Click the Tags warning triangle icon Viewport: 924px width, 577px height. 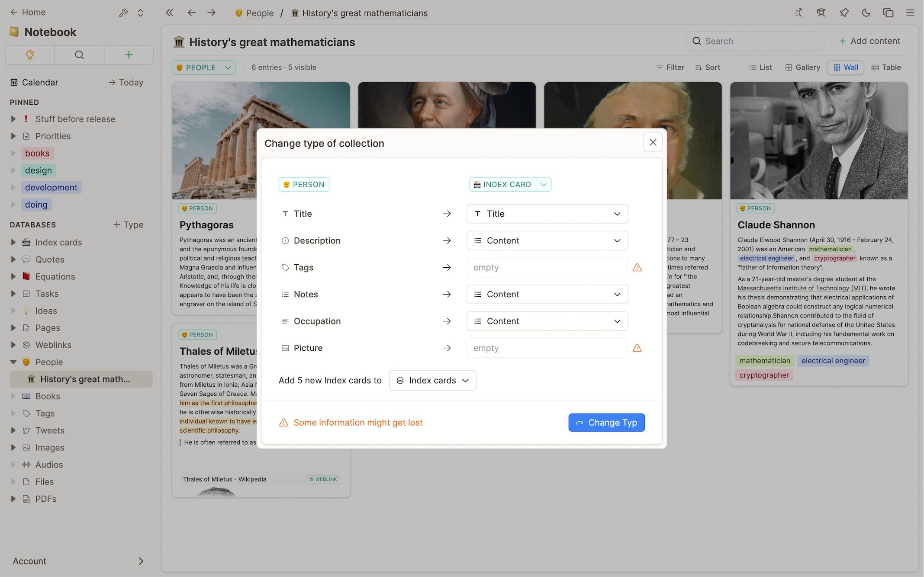[637, 268]
